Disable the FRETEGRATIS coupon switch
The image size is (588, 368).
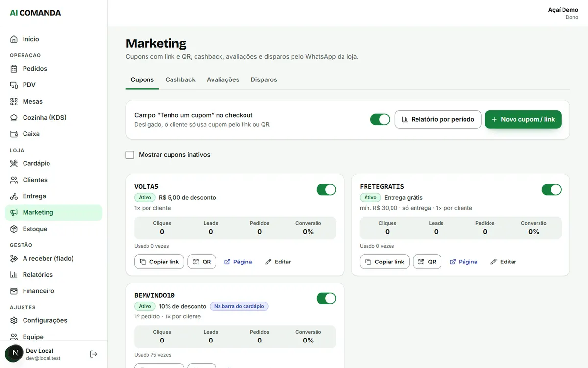552,190
